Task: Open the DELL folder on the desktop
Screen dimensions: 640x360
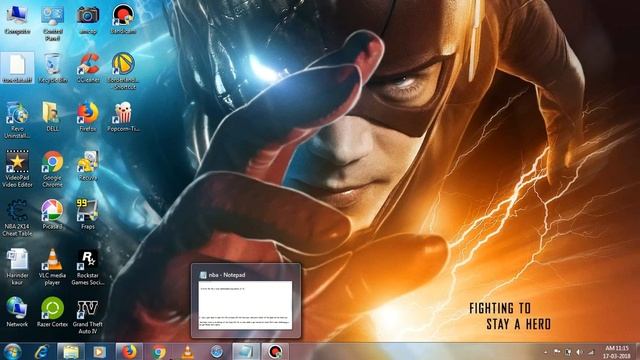Action: [52, 116]
